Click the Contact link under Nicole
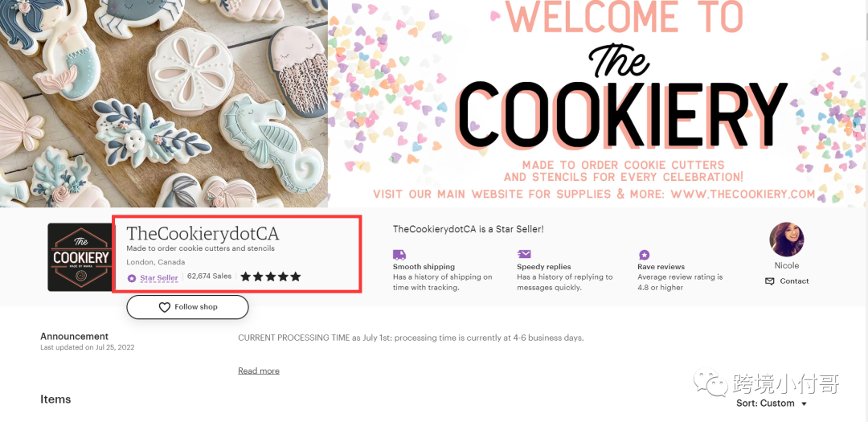868x422 pixels. click(794, 281)
